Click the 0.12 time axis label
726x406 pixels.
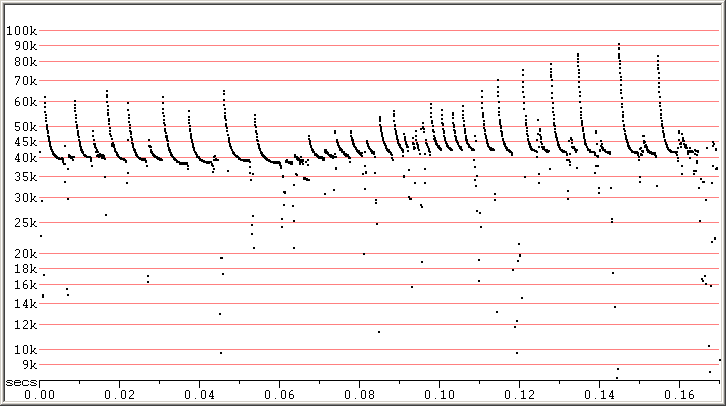coord(519,395)
